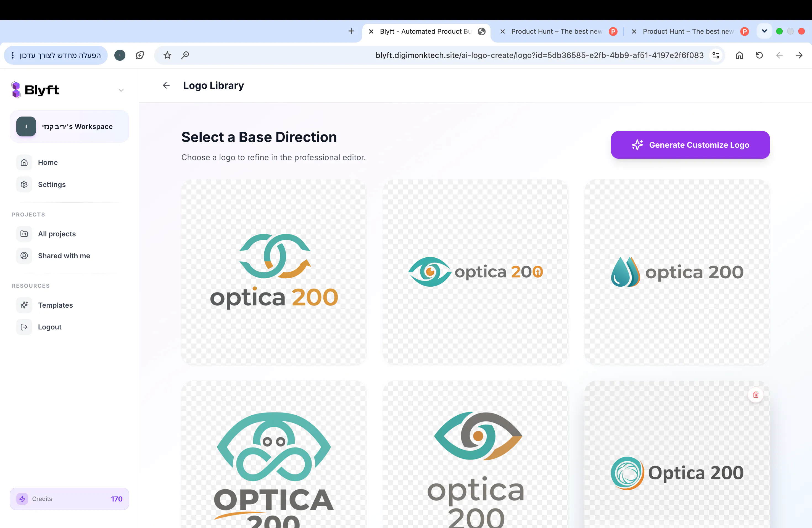Screen dimensions: 812x528
Task: Click the Shared with me person icon
Action: (24, 256)
